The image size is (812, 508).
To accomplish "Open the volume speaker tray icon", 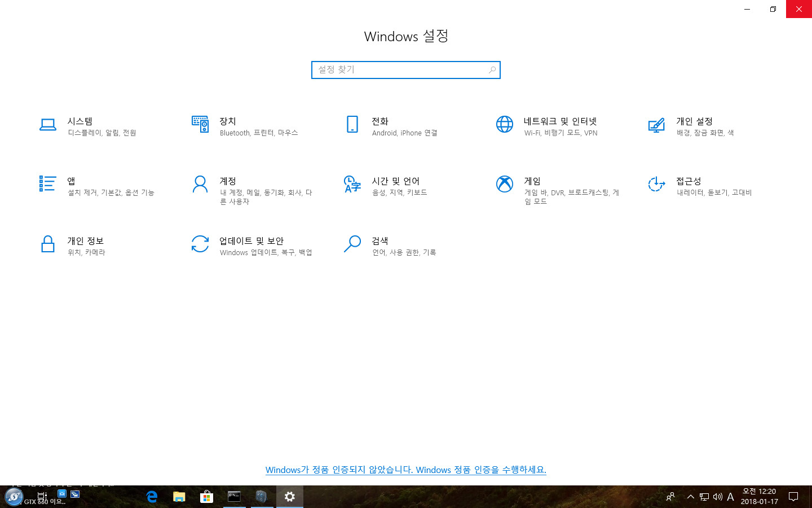I will tap(717, 497).
